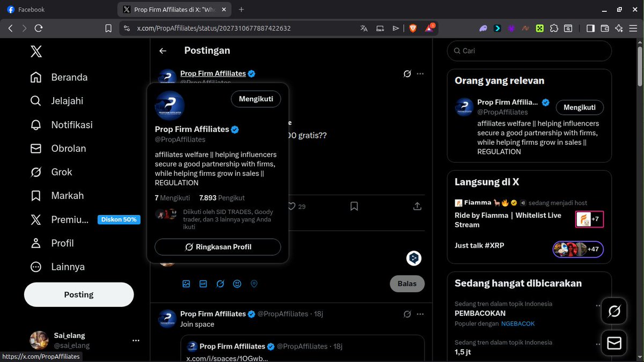Screen dimensions: 644x362
Task: Open account menu dots beside Sai_elang
Action: pos(136,340)
